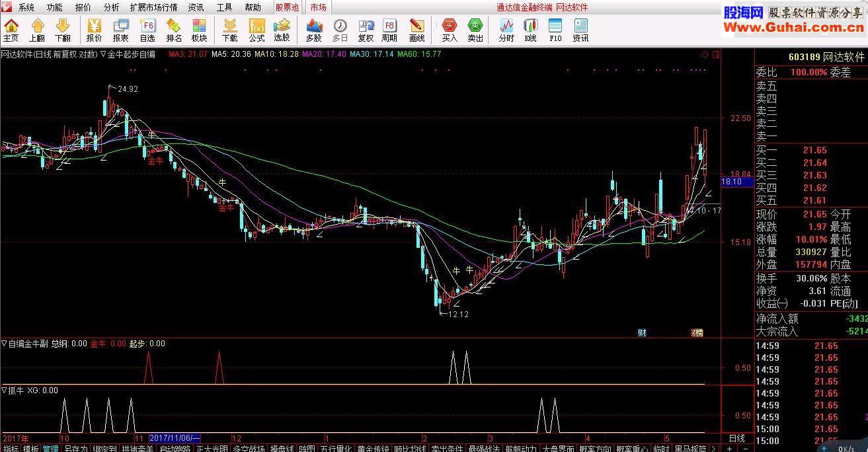Open the 报表 reports icon
Screen dimensions: 868x452
tap(121, 30)
